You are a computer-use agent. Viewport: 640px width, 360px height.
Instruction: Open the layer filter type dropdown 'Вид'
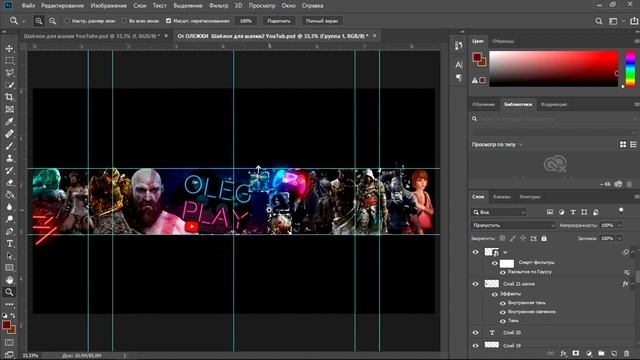click(x=499, y=212)
